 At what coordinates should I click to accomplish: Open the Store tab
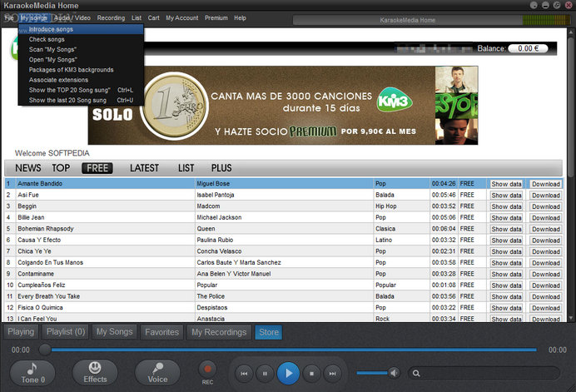point(269,332)
